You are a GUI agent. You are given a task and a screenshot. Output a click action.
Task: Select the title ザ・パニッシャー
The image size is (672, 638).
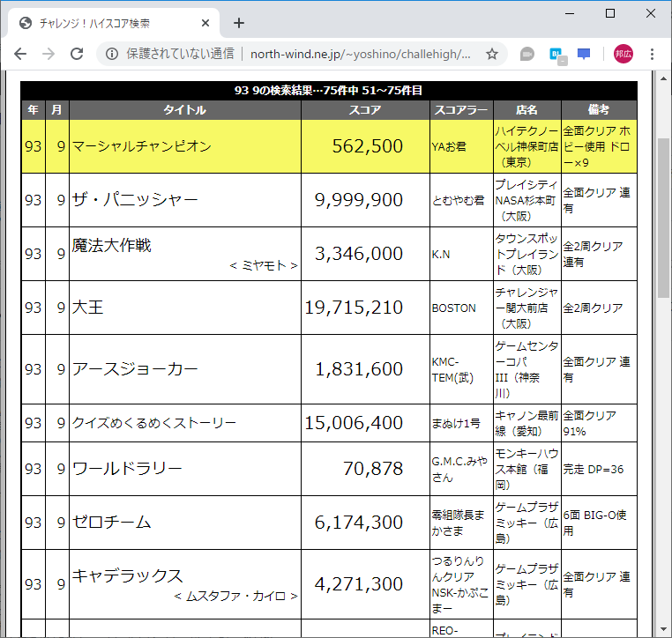click(135, 200)
